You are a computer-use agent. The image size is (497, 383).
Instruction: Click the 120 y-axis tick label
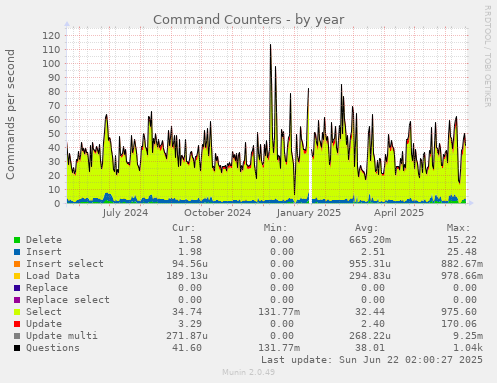click(x=51, y=35)
